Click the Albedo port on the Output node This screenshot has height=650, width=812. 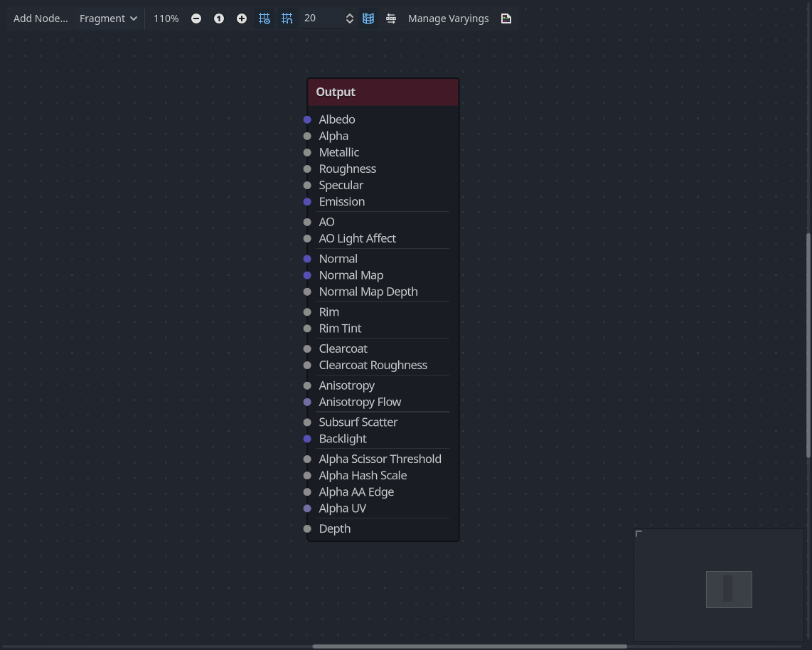pyautogui.click(x=307, y=119)
